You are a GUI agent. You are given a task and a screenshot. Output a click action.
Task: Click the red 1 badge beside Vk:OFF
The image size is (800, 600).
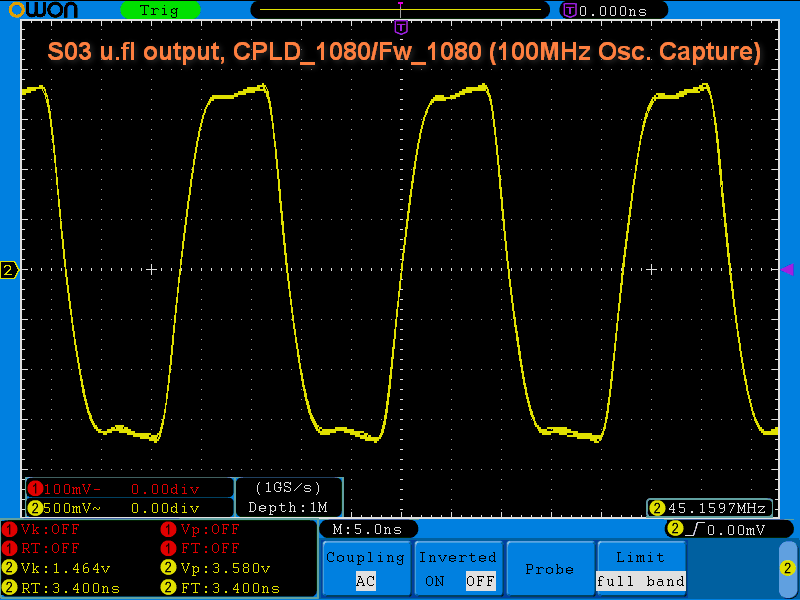click(x=10, y=529)
